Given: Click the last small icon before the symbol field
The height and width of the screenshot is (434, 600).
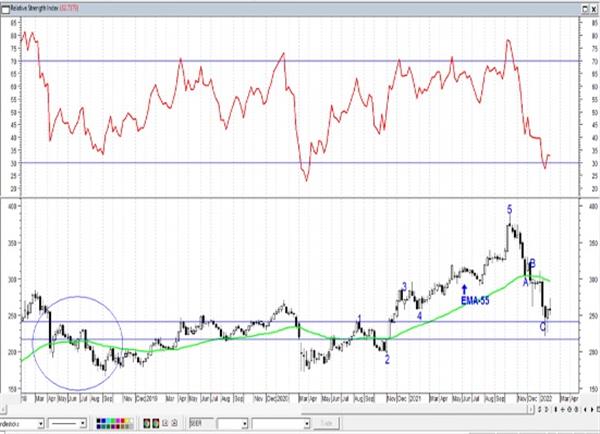Looking at the screenshot, I should 174,423.
